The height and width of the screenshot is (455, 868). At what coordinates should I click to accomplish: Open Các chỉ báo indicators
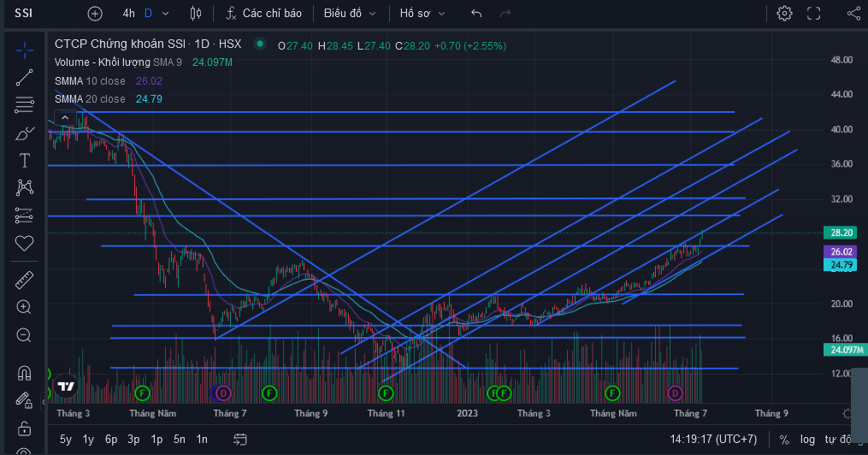(263, 14)
